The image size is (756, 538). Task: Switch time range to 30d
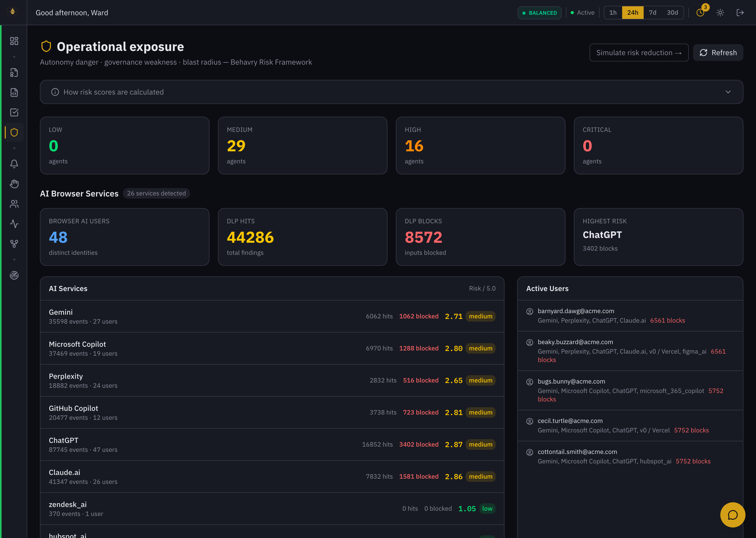pyautogui.click(x=672, y=13)
